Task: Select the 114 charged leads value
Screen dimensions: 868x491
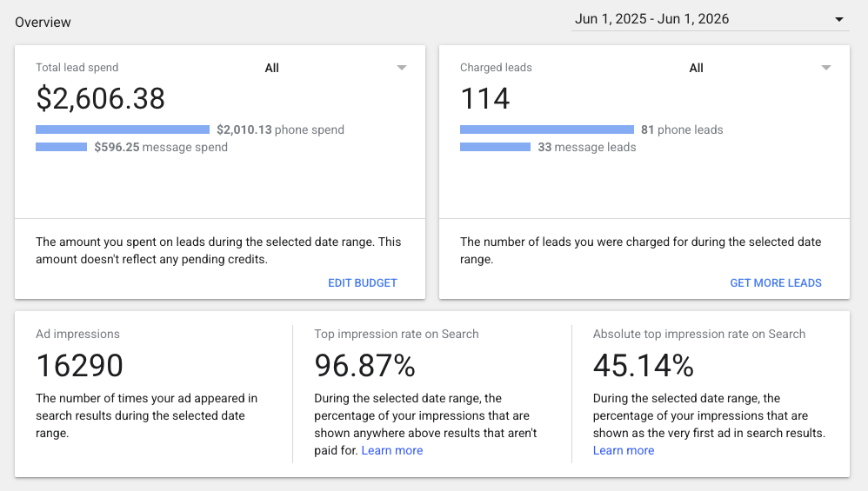Action: (485, 98)
